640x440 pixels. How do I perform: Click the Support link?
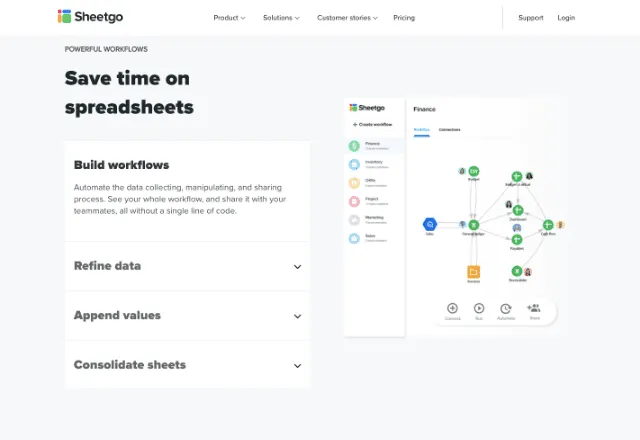[x=531, y=18]
